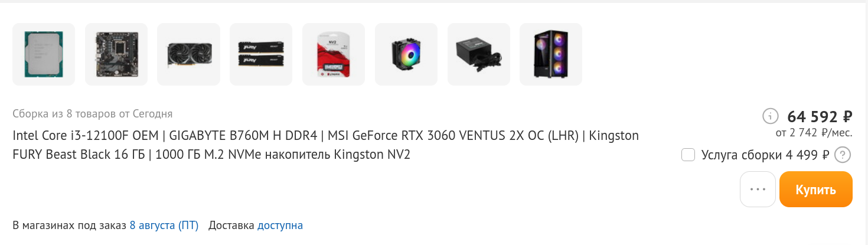Click the orange Купить button
This screenshot has width=868, height=245.
[x=815, y=190]
